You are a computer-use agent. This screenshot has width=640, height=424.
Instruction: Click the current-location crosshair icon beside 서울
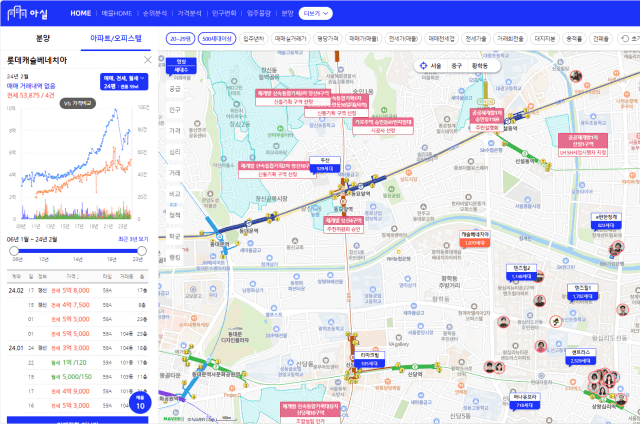[x=423, y=66]
